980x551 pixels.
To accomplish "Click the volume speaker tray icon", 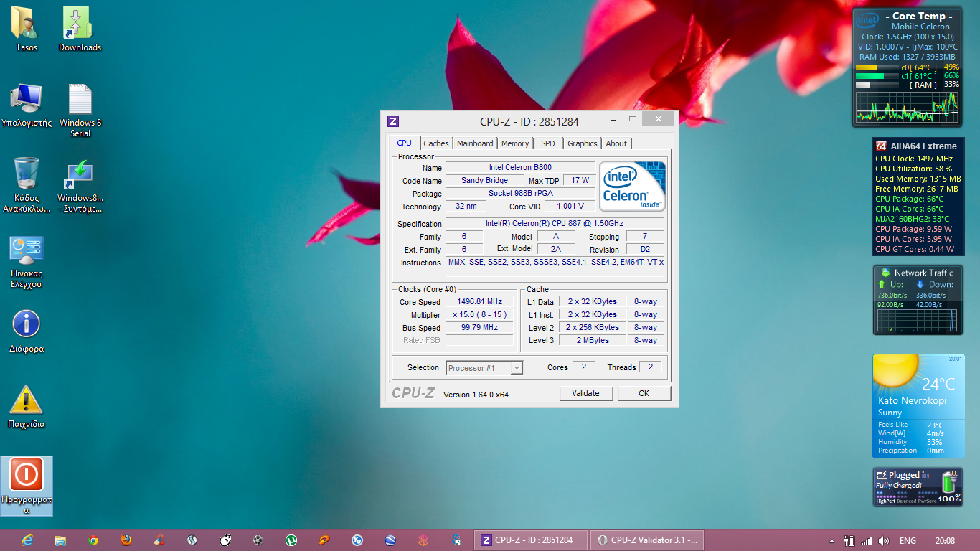I will (x=884, y=540).
